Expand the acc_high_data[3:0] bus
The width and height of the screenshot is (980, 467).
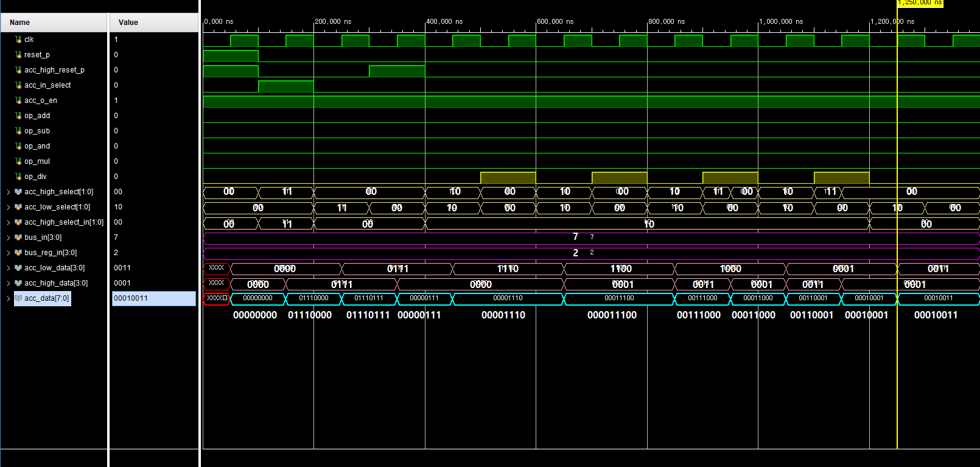pyautogui.click(x=8, y=283)
